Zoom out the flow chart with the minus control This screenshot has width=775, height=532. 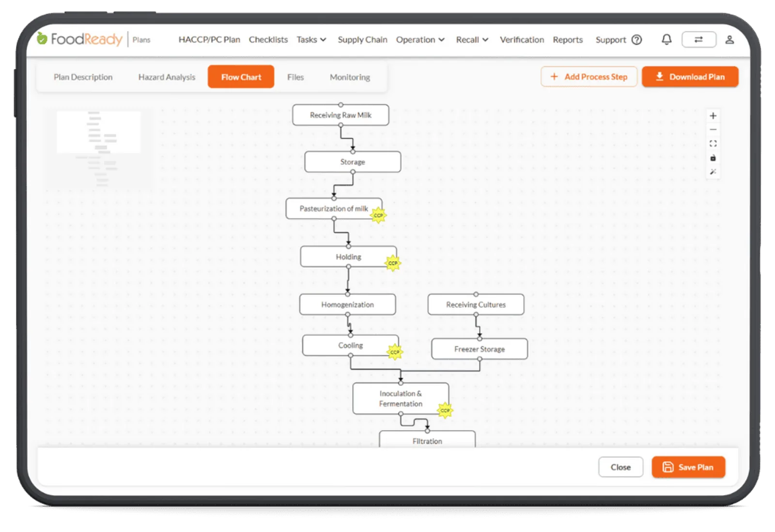(x=713, y=129)
